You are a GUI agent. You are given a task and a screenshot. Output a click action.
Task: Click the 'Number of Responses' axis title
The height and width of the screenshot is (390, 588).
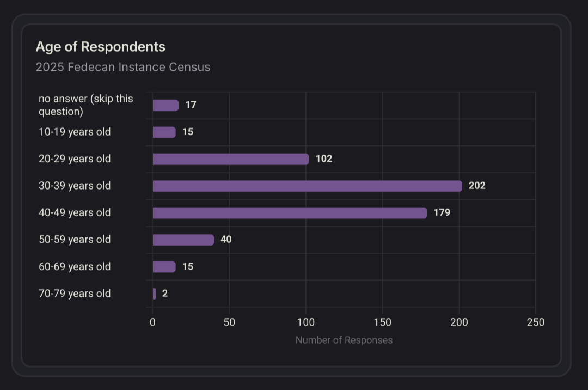coord(344,340)
